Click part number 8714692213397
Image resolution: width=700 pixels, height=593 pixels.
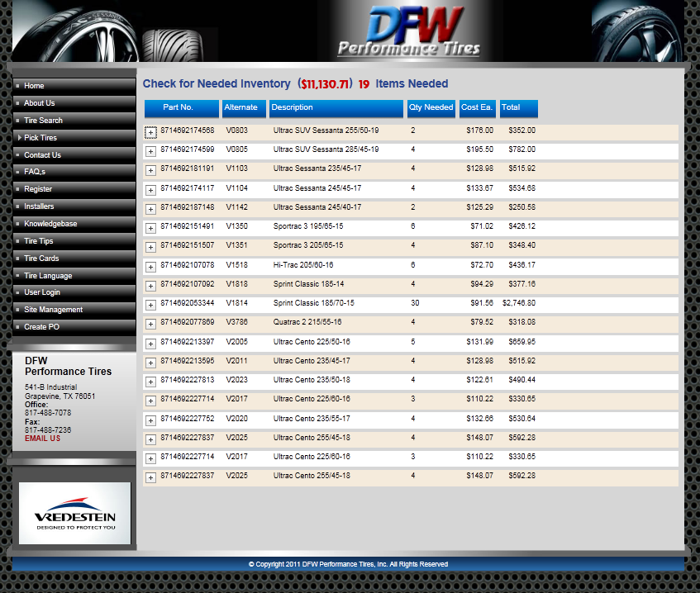(188, 342)
